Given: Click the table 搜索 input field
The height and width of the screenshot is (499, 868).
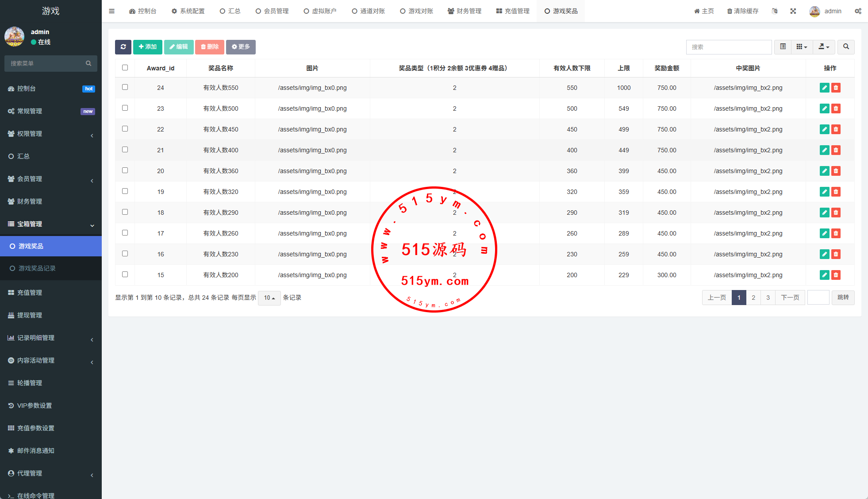Looking at the screenshot, I should (x=729, y=47).
